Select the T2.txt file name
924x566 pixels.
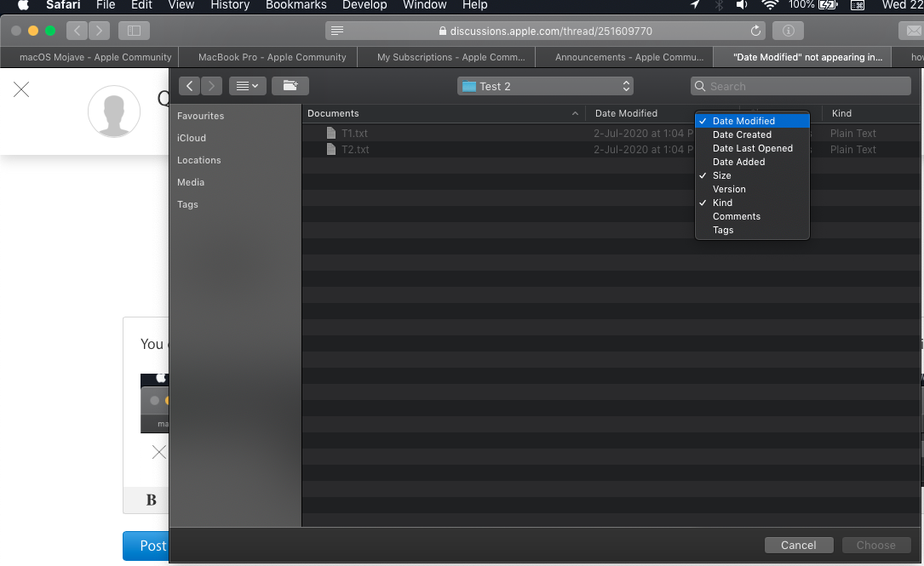[x=355, y=150]
